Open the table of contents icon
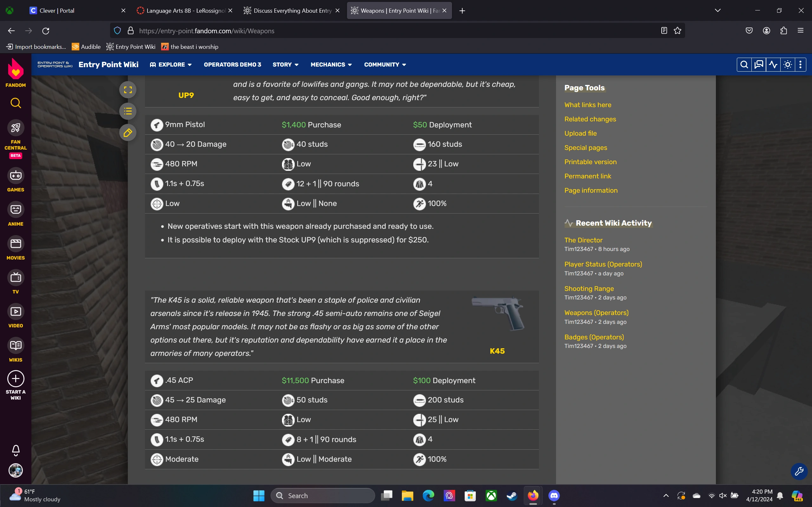This screenshot has height=507, width=812. 128,111
